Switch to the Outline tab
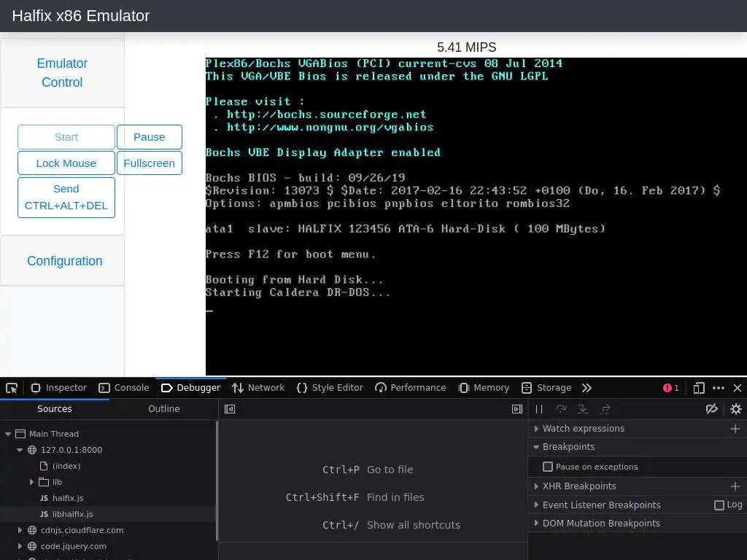747x560 pixels. pyautogui.click(x=164, y=409)
